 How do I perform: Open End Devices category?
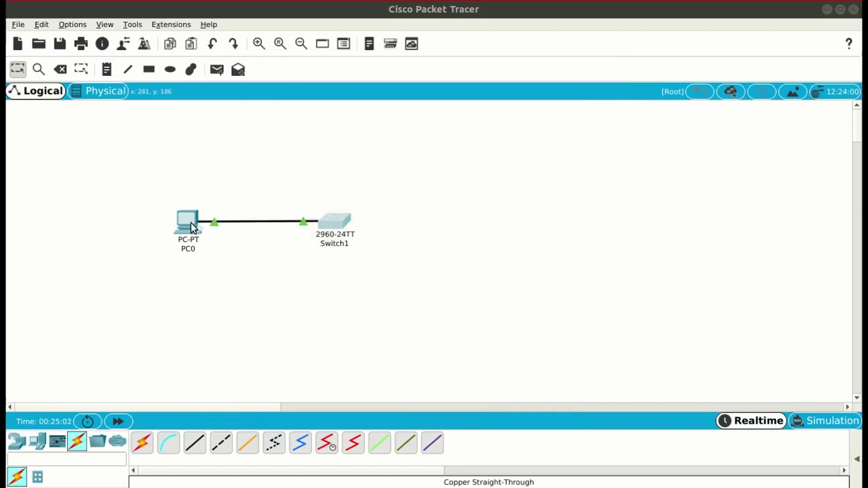coord(37,443)
